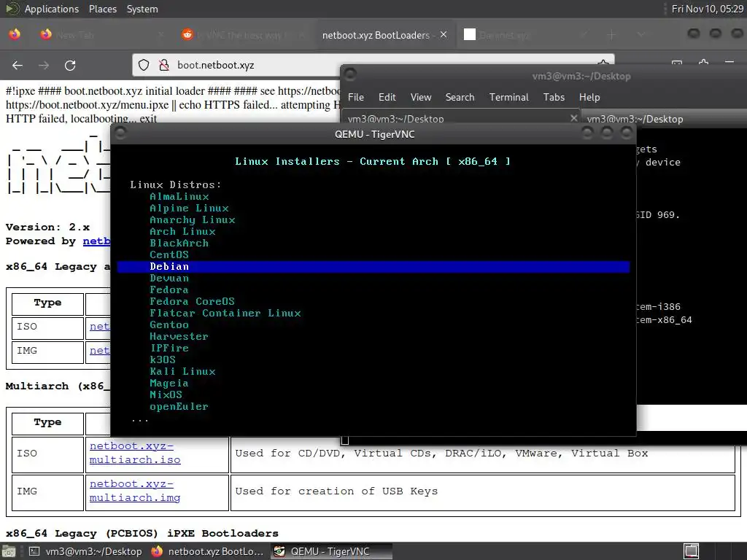Open the netboot.xyz-multiarch.iso link
This screenshot has width=747, height=560.
(x=135, y=453)
